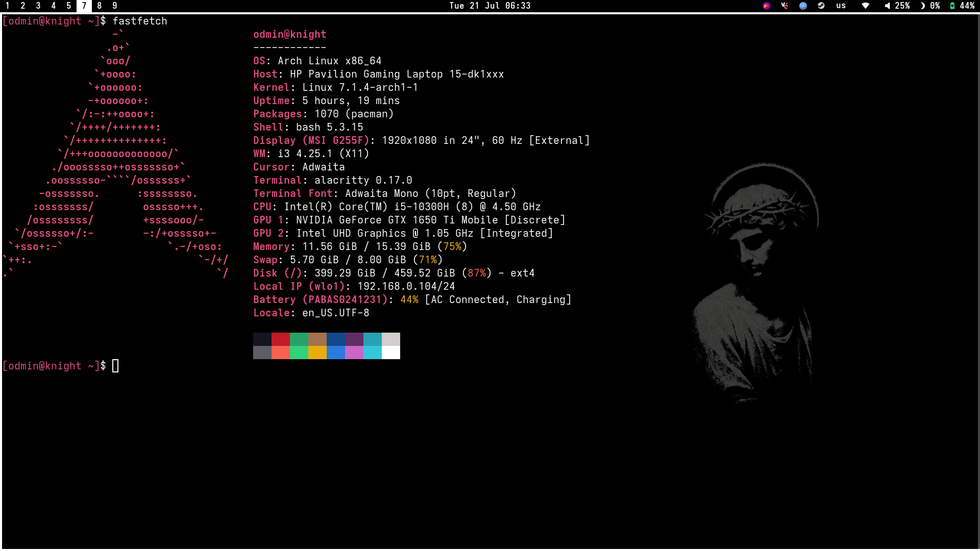The image size is (980, 551).
Task: Click the 0% value beside the moon
Action: pos(935,6)
